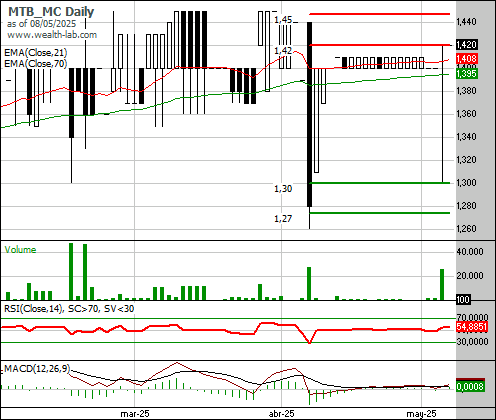Click the 1,30 support level annotation
The height and width of the screenshot is (420, 496).
pos(283,189)
